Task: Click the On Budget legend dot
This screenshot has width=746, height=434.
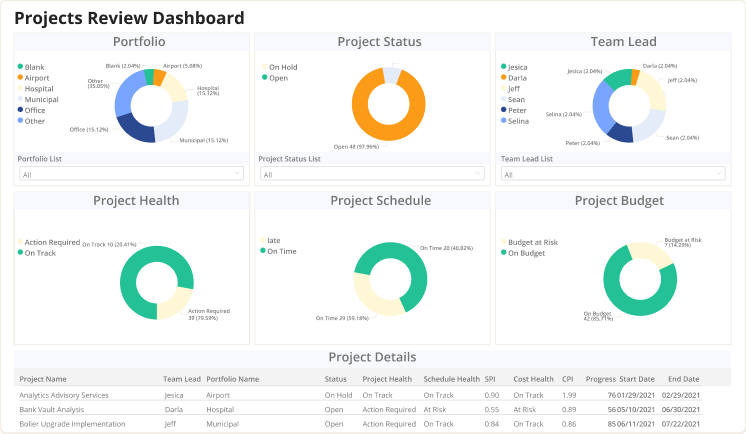Action: point(503,253)
